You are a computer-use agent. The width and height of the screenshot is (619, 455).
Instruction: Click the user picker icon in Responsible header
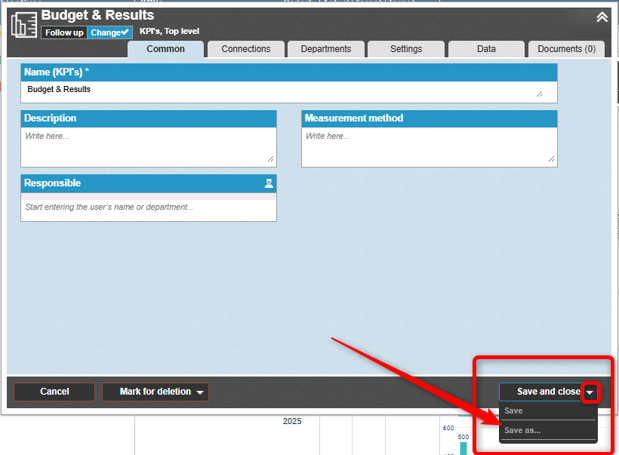pyautogui.click(x=268, y=184)
